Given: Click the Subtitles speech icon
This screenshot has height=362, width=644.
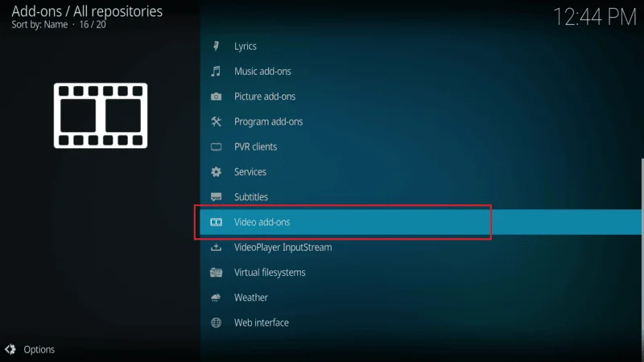Looking at the screenshot, I should (216, 197).
